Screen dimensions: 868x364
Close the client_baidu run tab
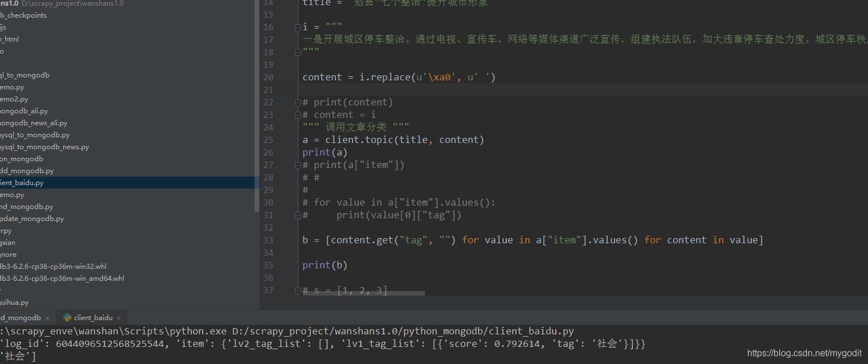[x=119, y=318]
